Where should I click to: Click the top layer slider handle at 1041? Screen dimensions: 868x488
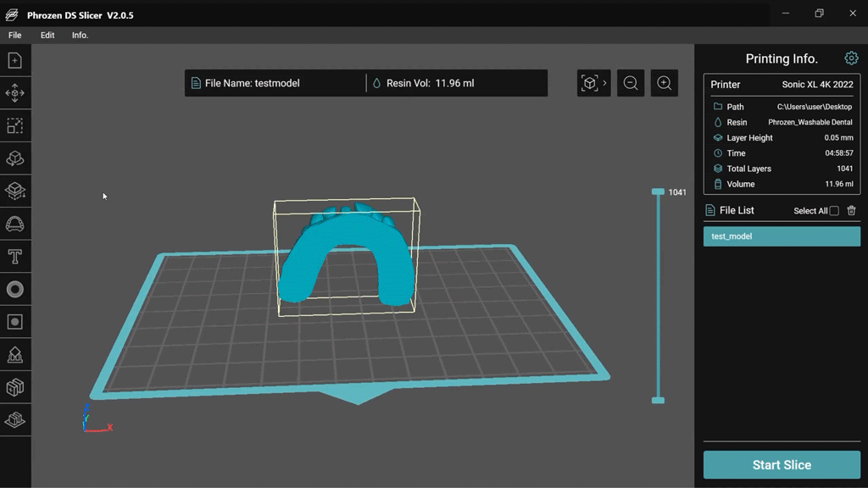click(x=658, y=191)
